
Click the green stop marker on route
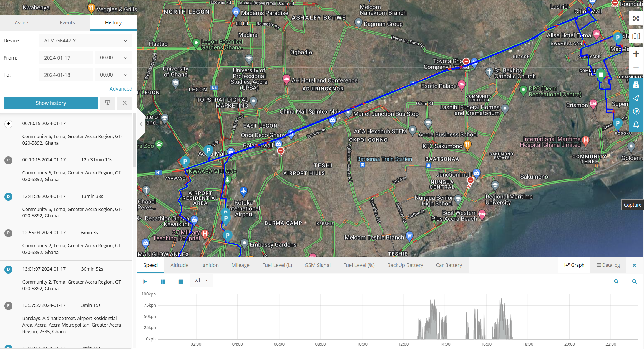click(601, 75)
